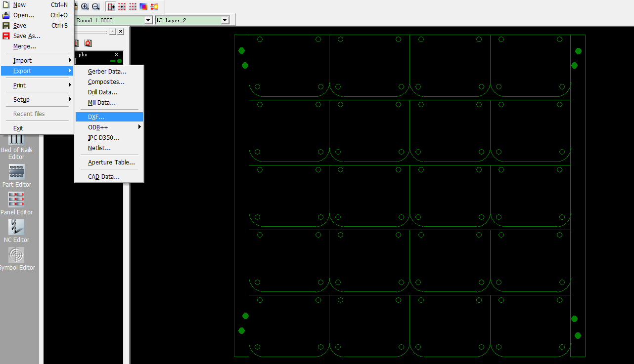Select Drill Data... export entry
Image resolution: width=634 pixels, height=364 pixels.
[x=102, y=92]
